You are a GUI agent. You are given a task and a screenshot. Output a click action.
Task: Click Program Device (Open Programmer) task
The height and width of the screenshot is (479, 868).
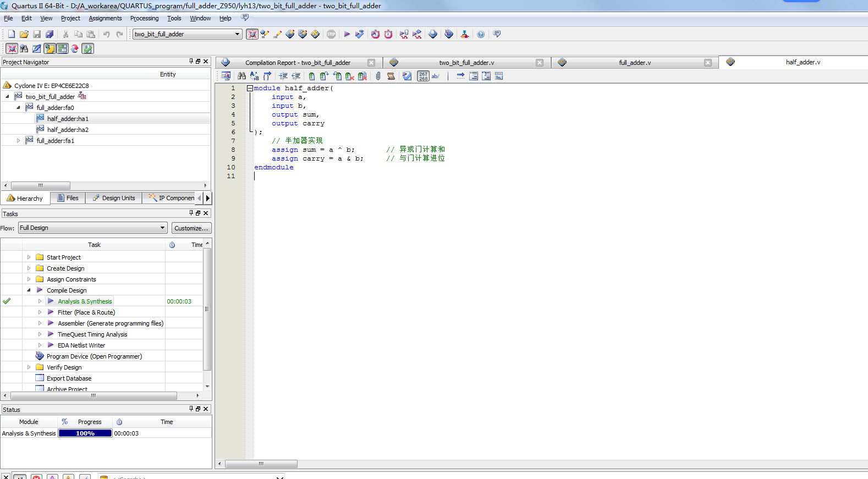pyautogui.click(x=94, y=356)
